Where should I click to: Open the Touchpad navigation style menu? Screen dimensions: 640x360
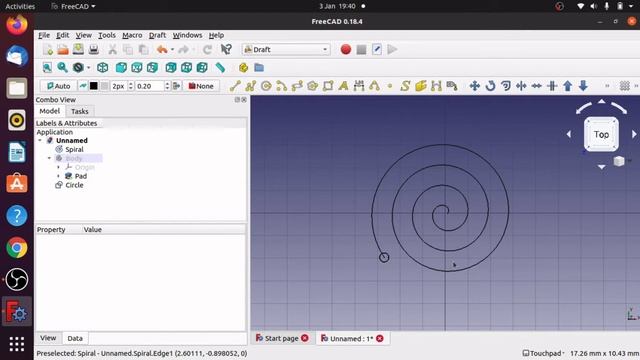[x=543, y=353]
